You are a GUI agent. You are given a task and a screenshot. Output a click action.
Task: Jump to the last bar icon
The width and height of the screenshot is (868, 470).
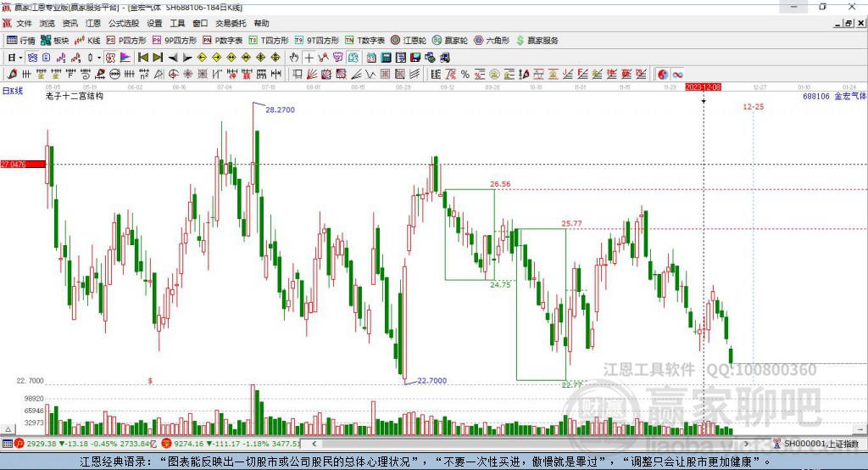click(158, 58)
